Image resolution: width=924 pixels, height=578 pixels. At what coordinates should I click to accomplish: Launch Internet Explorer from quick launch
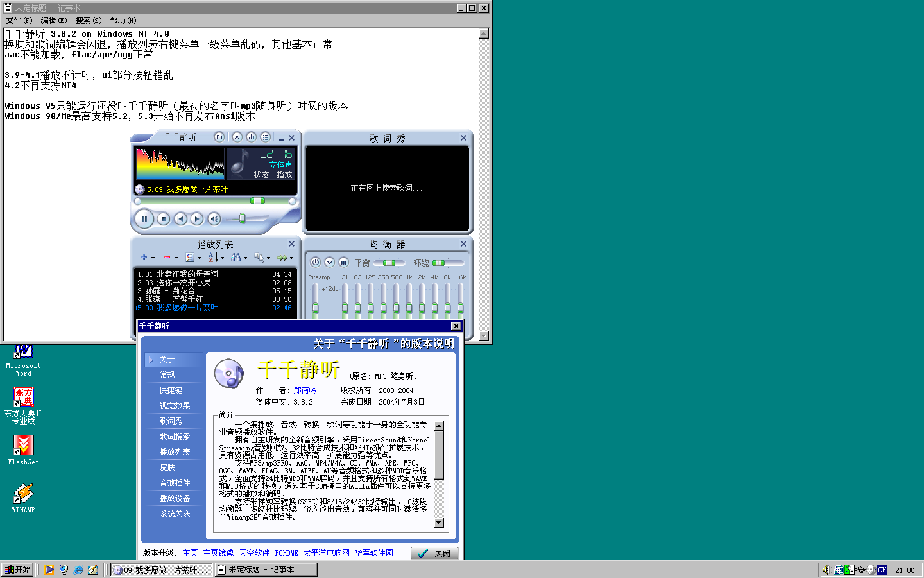coord(78,570)
